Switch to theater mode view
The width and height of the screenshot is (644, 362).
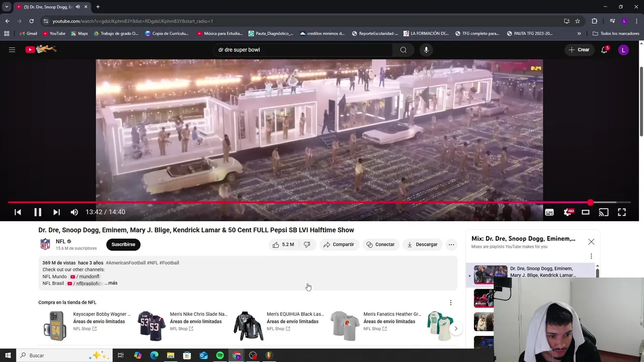(586, 212)
